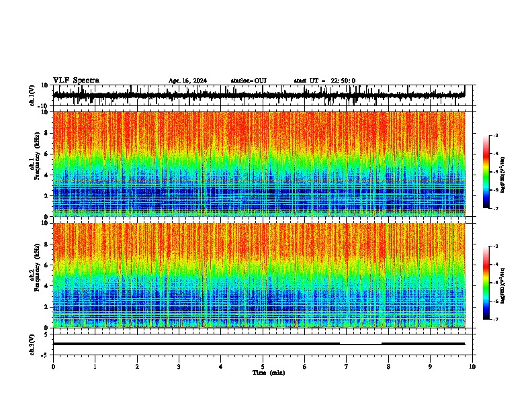This screenshot has height=411, width=532.
Task: Click the "VLF Spectra" plot title
Action: pyautogui.click(x=76, y=81)
